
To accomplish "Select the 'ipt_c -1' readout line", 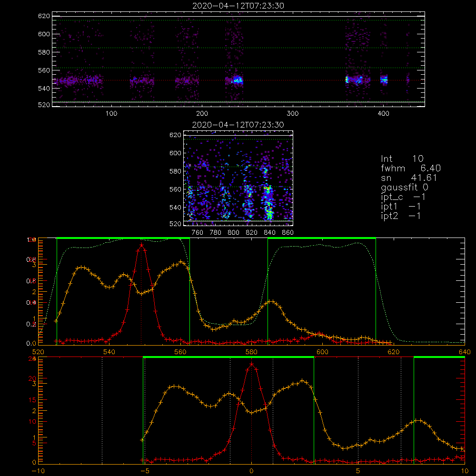I will pos(403,197).
